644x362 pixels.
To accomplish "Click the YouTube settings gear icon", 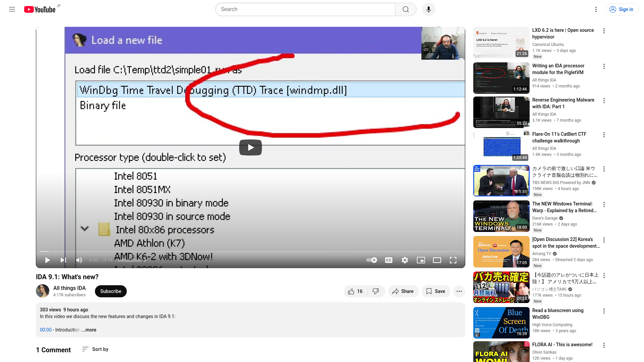I will 405,260.
